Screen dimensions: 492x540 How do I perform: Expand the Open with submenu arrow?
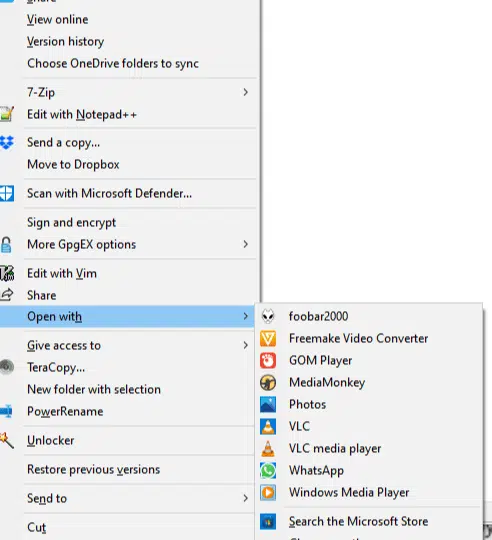click(x=245, y=316)
